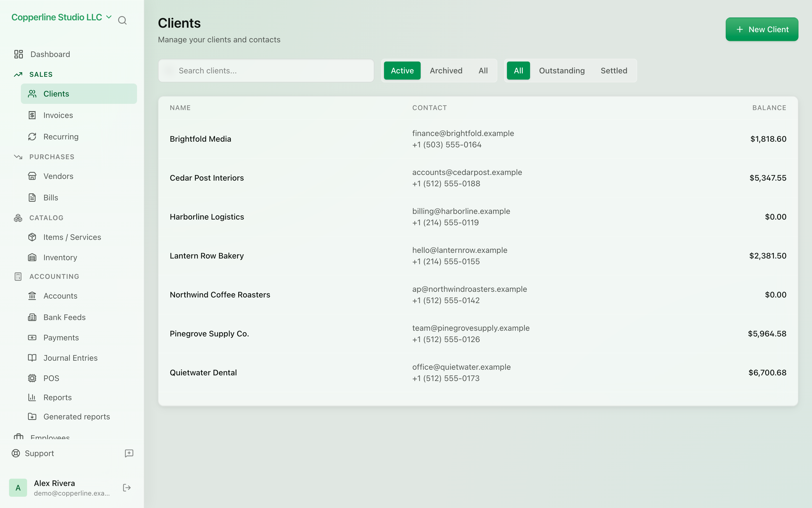This screenshot has height=508, width=812.
Task: Click the Inventory warehouse icon
Action: (x=32, y=257)
